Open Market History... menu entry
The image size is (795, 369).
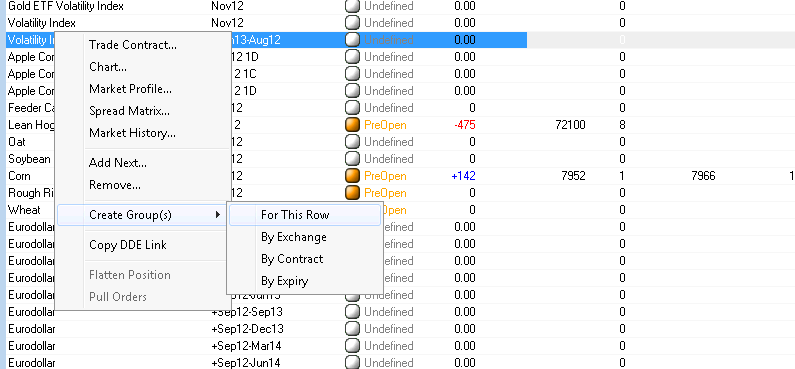click(132, 133)
